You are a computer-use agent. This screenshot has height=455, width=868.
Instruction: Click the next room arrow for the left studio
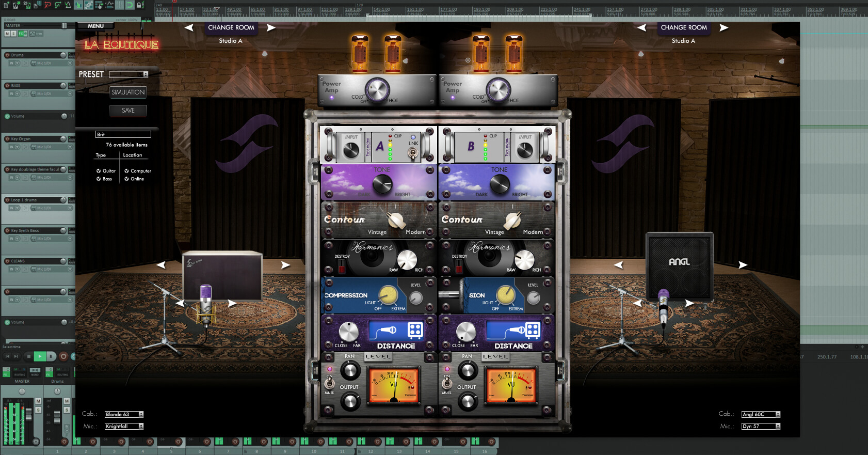coord(271,28)
